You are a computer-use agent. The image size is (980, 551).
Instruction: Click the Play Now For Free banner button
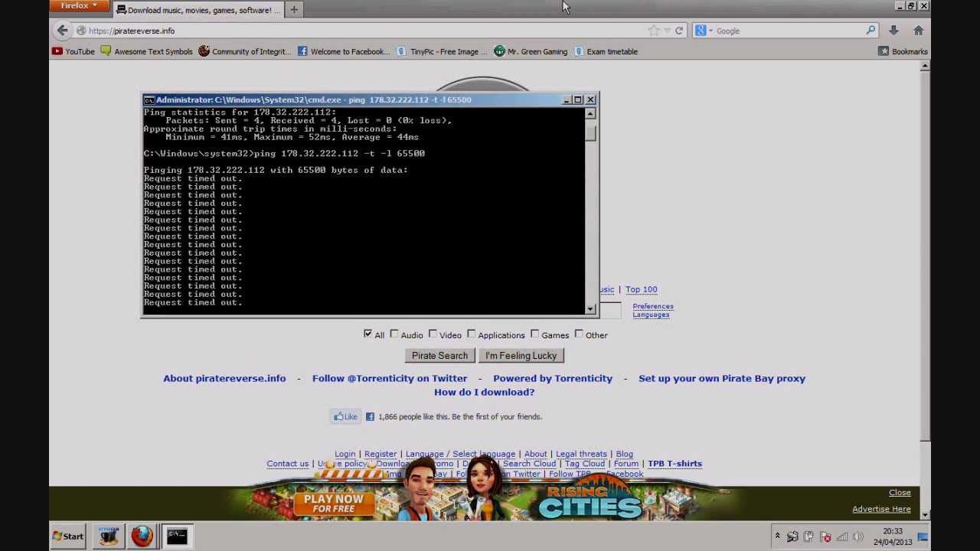333,503
